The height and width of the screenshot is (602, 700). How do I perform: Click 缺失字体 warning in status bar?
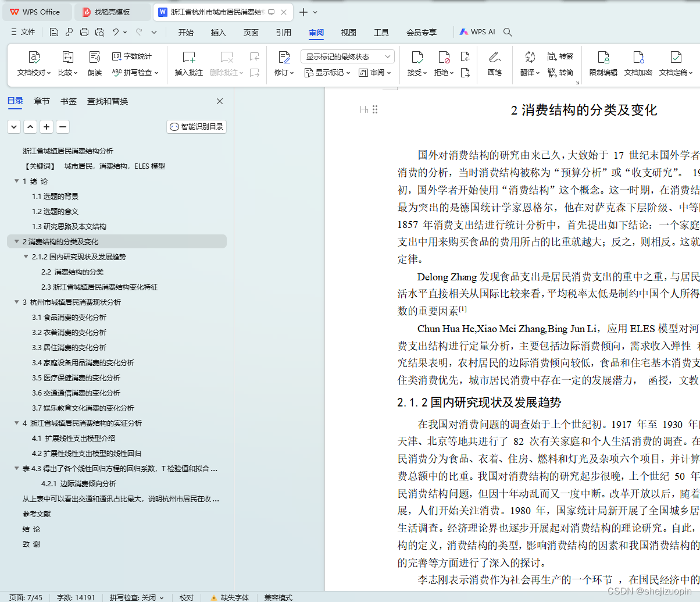pos(230,597)
